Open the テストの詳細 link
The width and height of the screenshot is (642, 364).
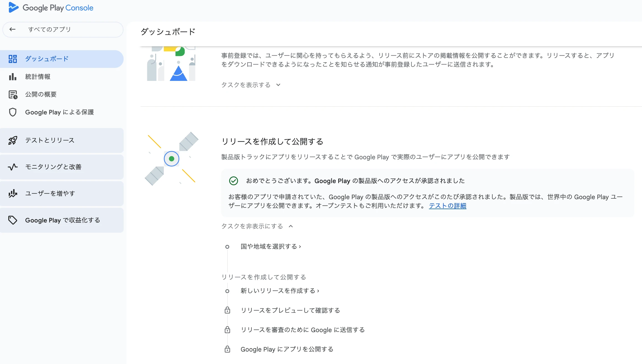coord(448,206)
